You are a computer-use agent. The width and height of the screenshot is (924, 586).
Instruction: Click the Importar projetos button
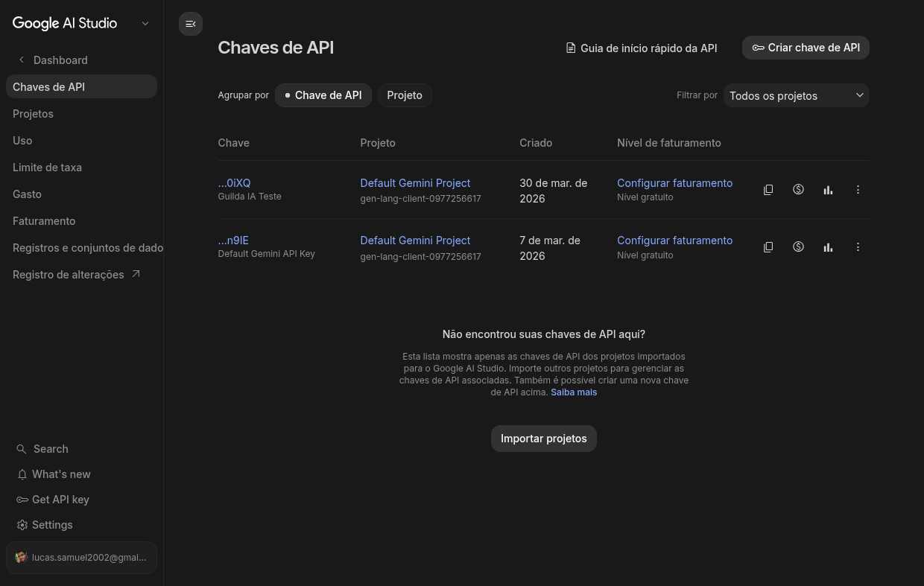click(x=544, y=439)
